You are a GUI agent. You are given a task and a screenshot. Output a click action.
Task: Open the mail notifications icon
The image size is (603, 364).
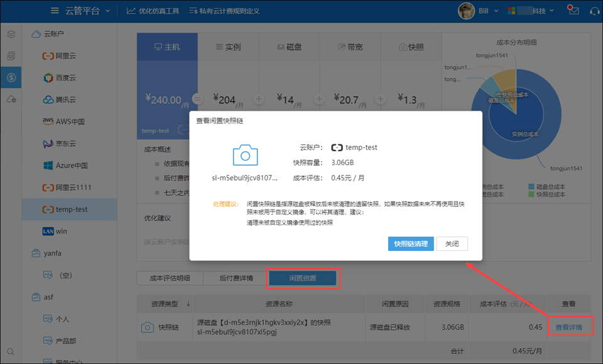point(572,11)
